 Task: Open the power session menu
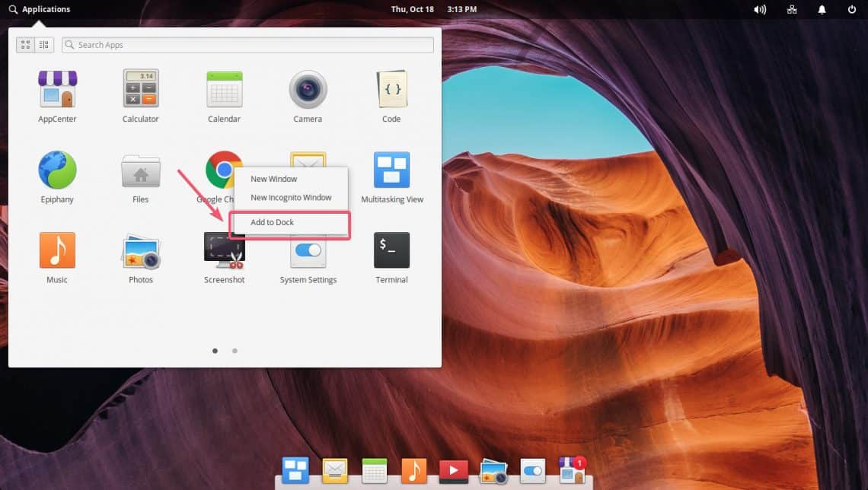tap(851, 9)
